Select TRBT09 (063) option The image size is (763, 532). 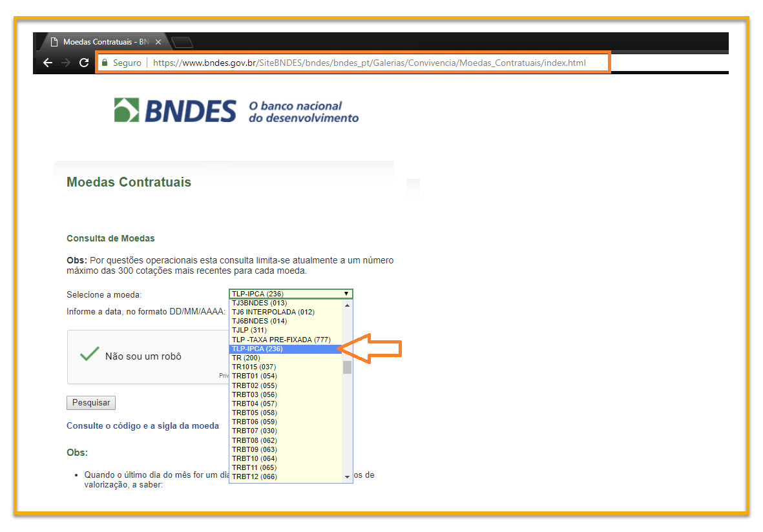point(286,449)
